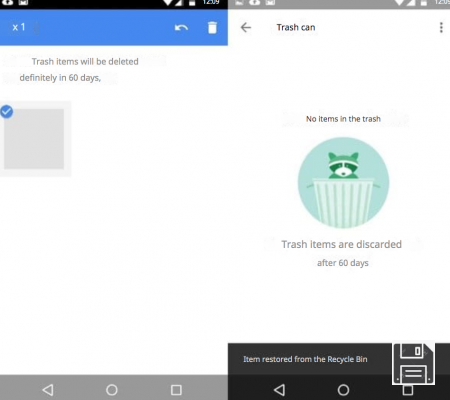Tap the trash bin delete icon
This screenshot has height=400, width=450.
212,28
